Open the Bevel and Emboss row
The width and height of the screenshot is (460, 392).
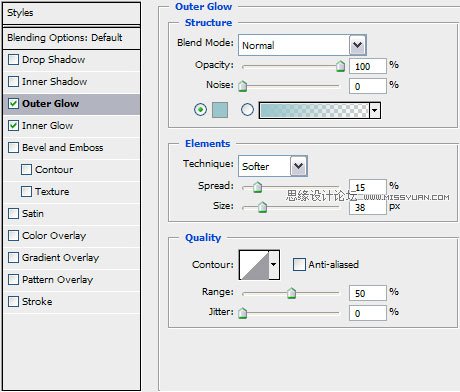(71, 148)
